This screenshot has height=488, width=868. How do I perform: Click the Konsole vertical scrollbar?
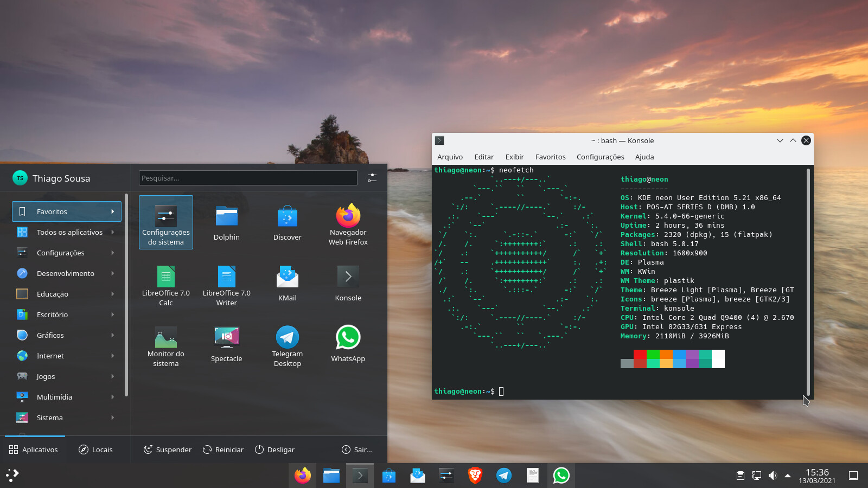point(808,282)
